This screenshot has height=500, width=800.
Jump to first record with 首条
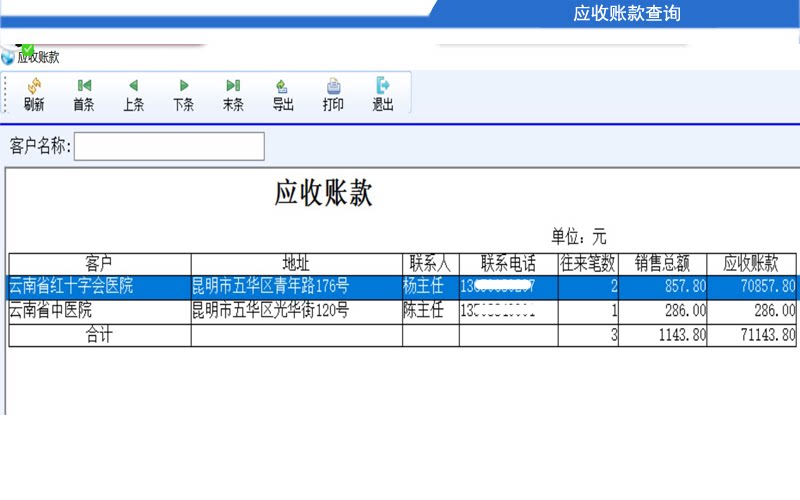coord(84,94)
